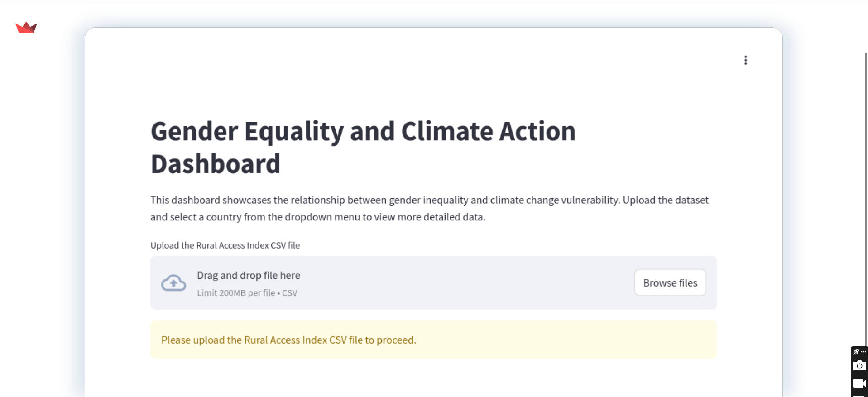Click the 'Upload the Rural Access Index CSV file' label

(x=225, y=245)
